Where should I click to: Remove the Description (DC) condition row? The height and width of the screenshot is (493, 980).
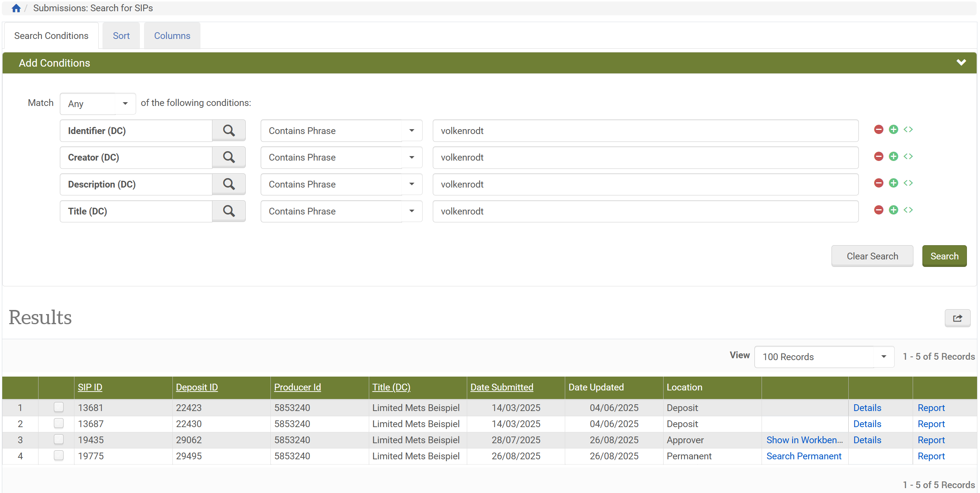tap(878, 183)
